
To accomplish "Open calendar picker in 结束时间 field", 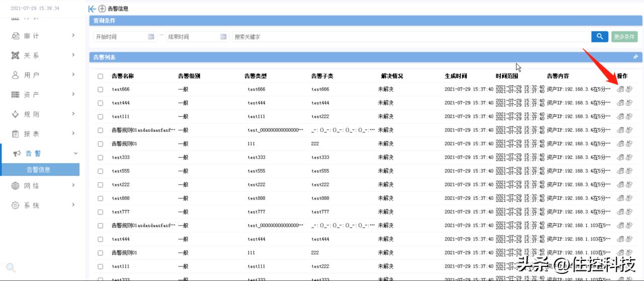I will 223,37.
